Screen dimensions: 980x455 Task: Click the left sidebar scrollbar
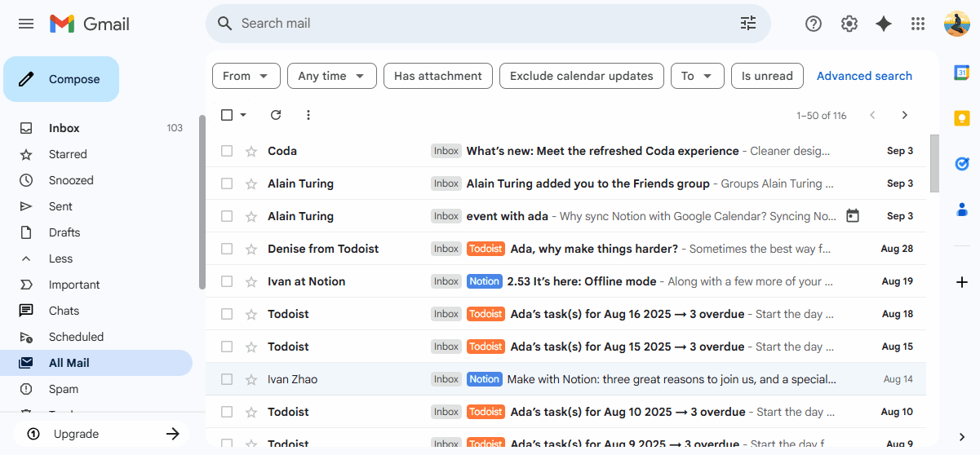pos(202,202)
